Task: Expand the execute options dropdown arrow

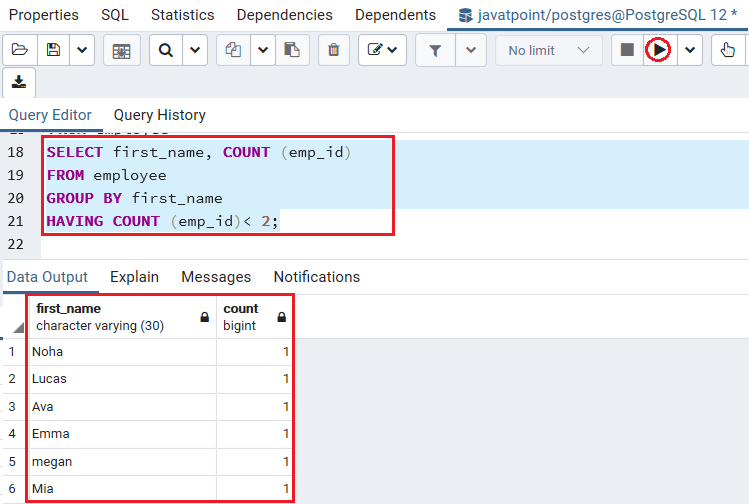Action: pos(690,50)
